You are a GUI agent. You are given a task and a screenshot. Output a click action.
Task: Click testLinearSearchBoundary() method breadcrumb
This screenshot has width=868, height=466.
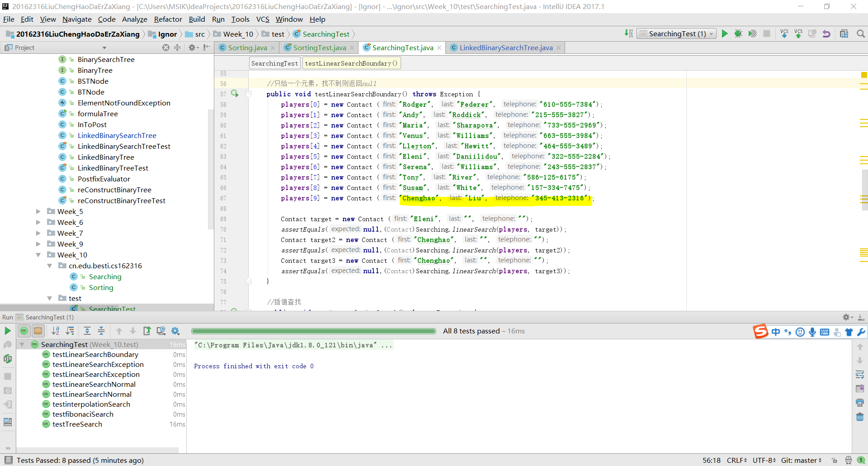pyautogui.click(x=351, y=63)
